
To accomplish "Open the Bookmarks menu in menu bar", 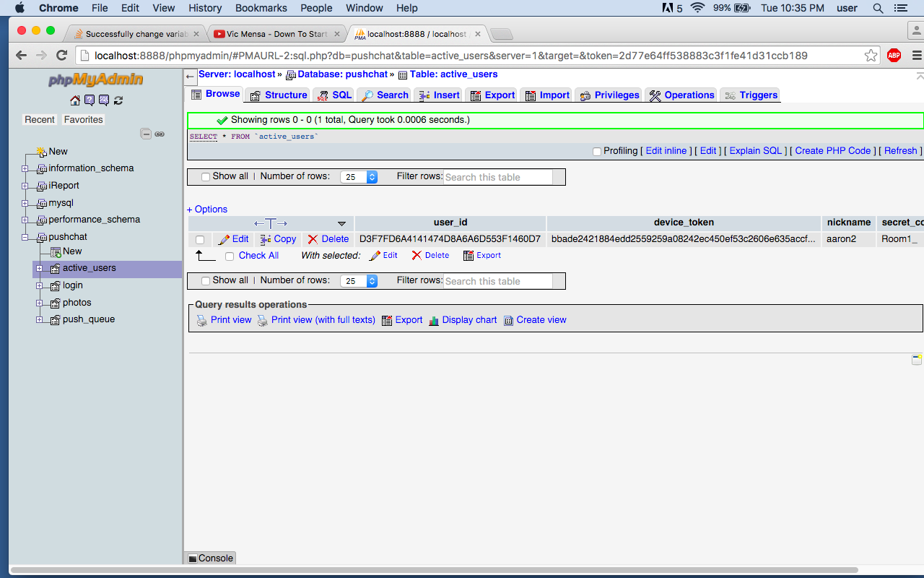I will pyautogui.click(x=261, y=8).
